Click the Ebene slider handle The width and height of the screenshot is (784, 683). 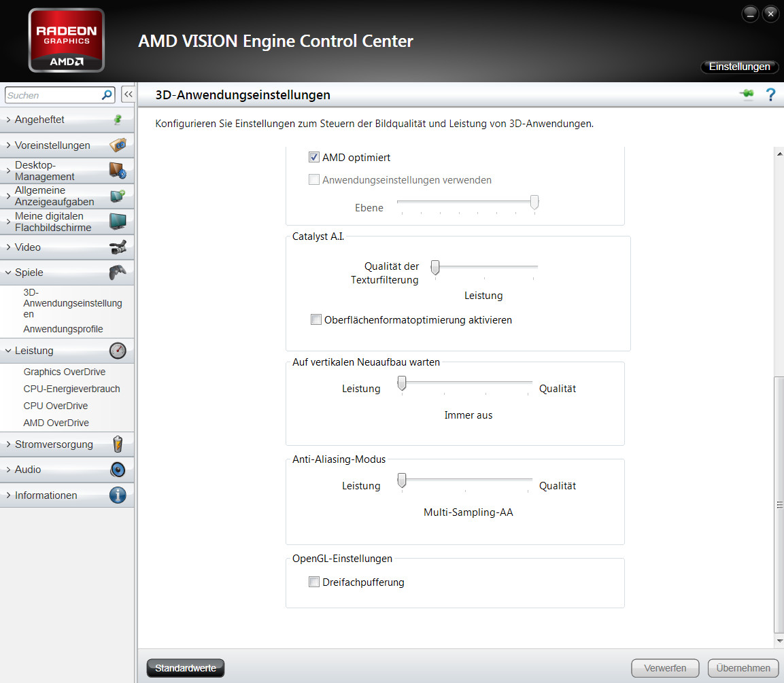pos(534,202)
